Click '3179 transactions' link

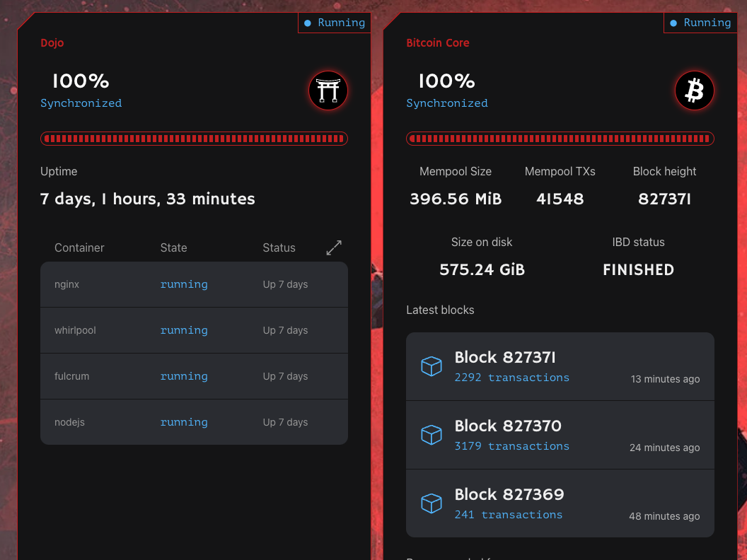pyautogui.click(x=511, y=446)
